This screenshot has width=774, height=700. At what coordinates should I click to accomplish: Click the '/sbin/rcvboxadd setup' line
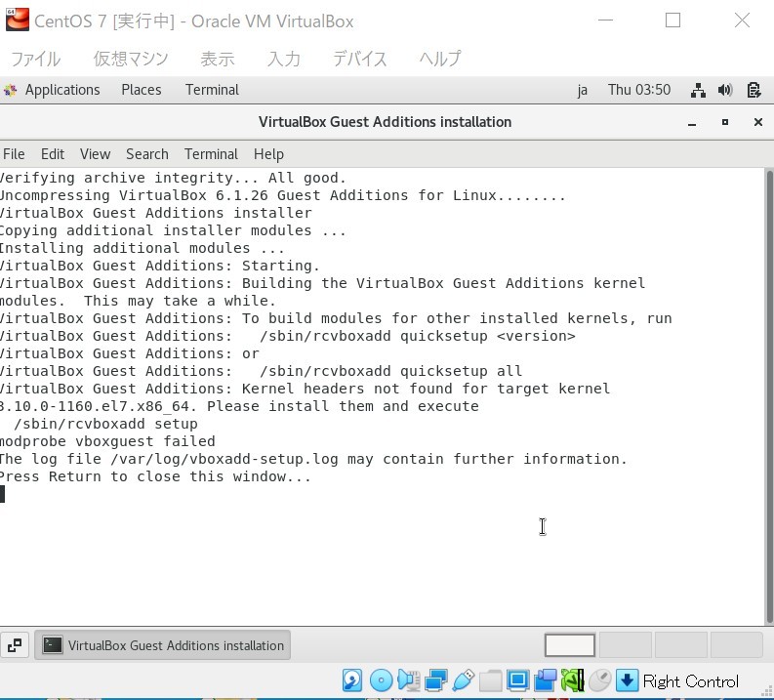(105, 424)
